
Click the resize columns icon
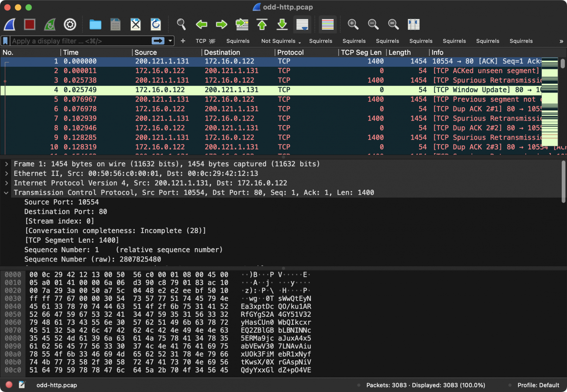(413, 24)
